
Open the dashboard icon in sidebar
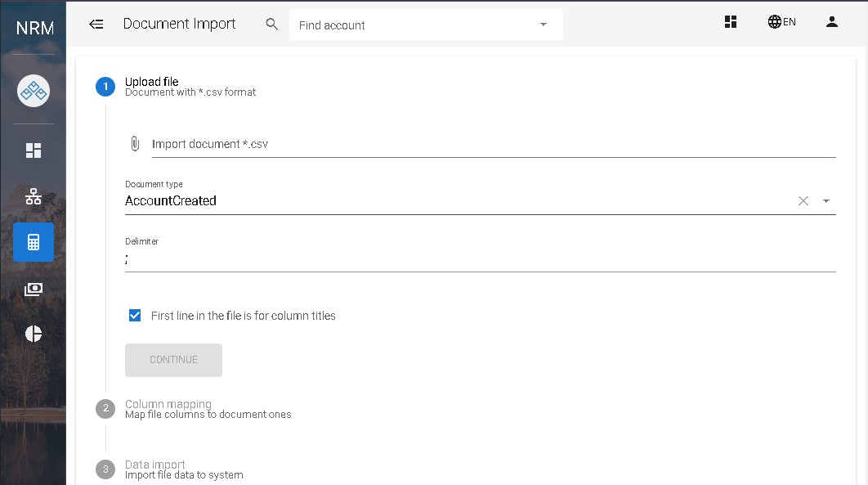tap(34, 150)
